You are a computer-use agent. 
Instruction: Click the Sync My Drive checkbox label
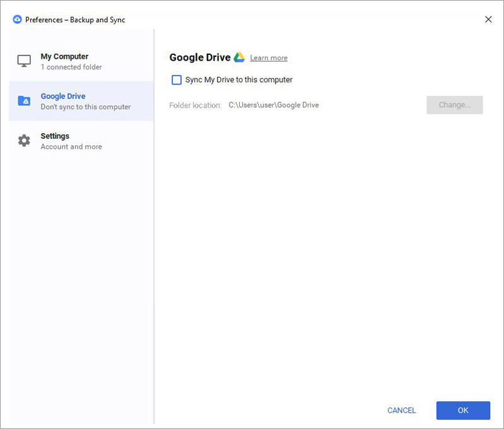click(x=239, y=79)
